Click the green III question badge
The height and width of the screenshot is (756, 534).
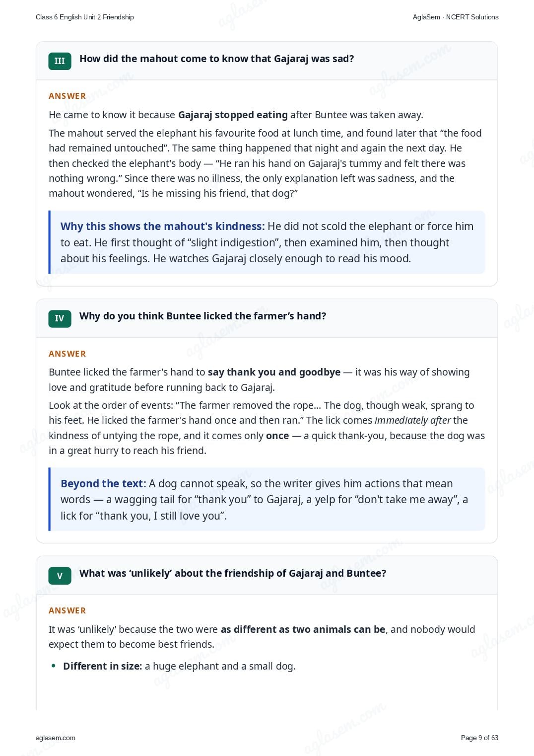[x=60, y=61]
